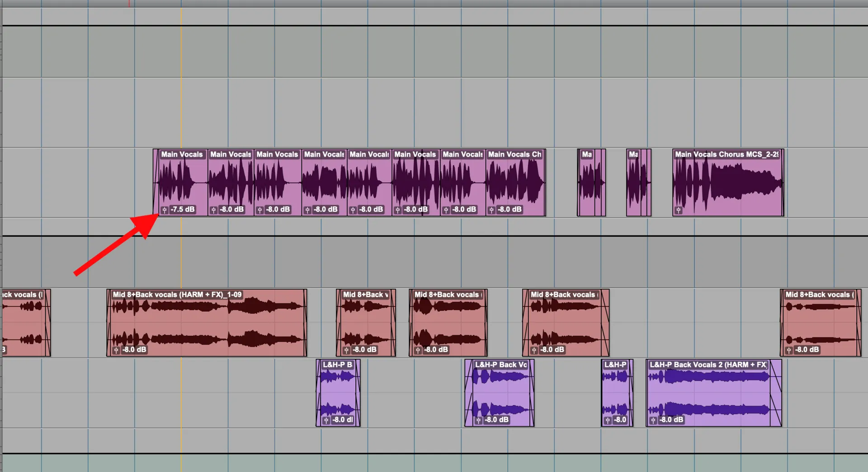Click the L&H-P Back Vo clip name
This screenshot has height=472, width=868.
(501, 365)
